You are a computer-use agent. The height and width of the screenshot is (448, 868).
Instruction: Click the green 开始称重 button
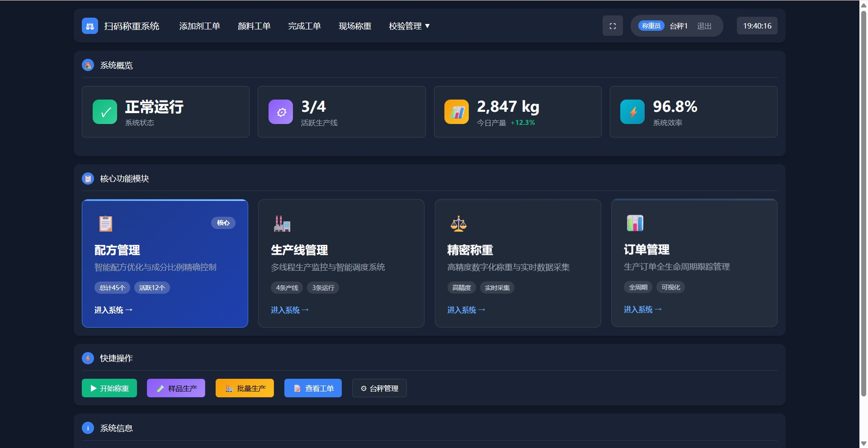tap(109, 388)
